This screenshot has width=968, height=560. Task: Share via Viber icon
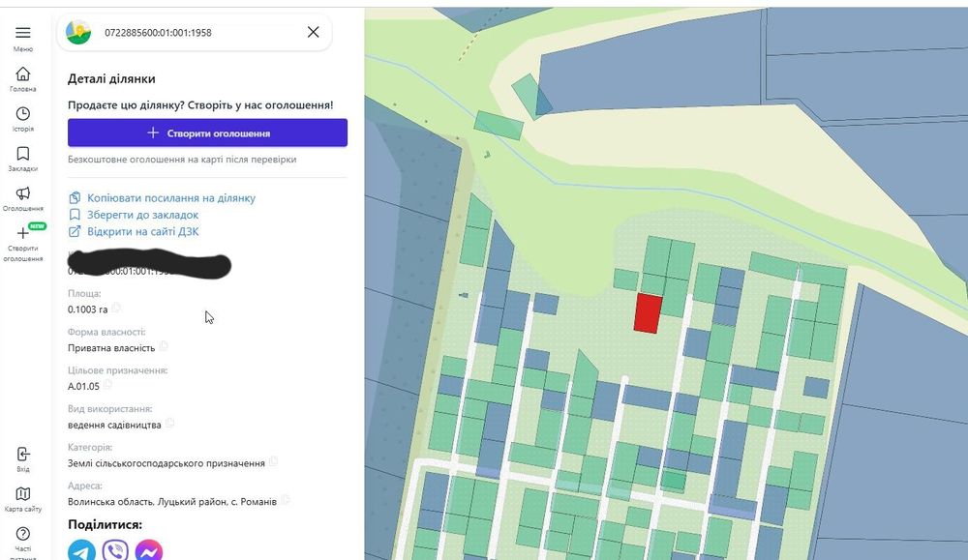click(x=115, y=550)
